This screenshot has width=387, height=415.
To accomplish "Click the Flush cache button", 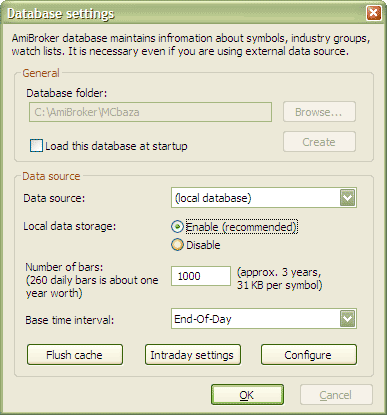I will pos(75,355).
